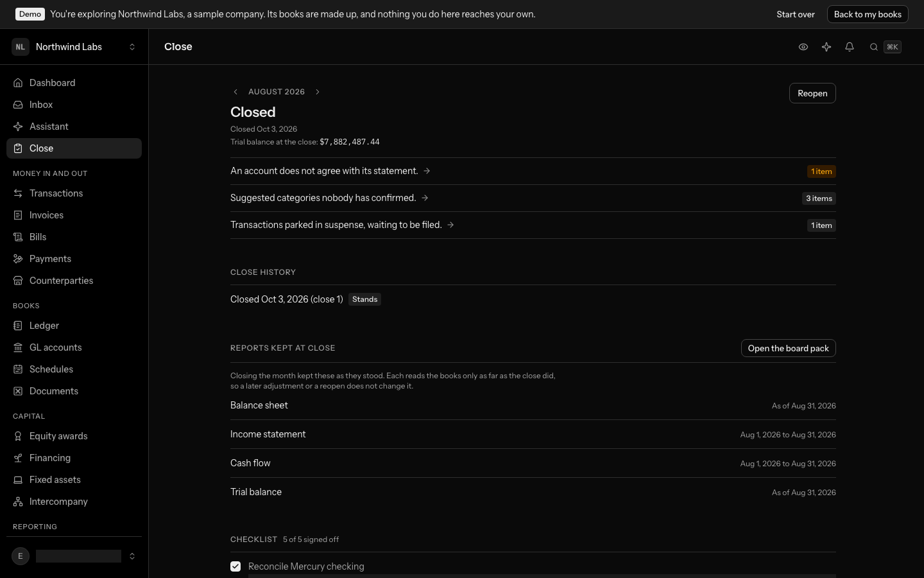Click the Fixed assets laptop icon
924x578 pixels.
click(x=18, y=480)
